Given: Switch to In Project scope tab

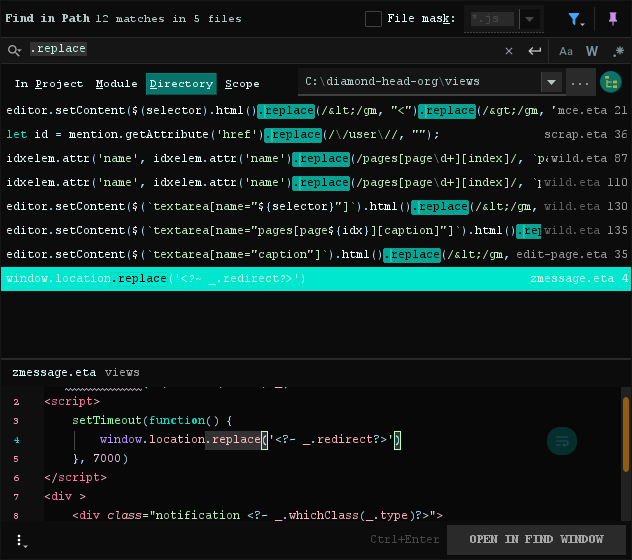Looking at the screenshot, I should pyautogui.click(x=49, y=84).
